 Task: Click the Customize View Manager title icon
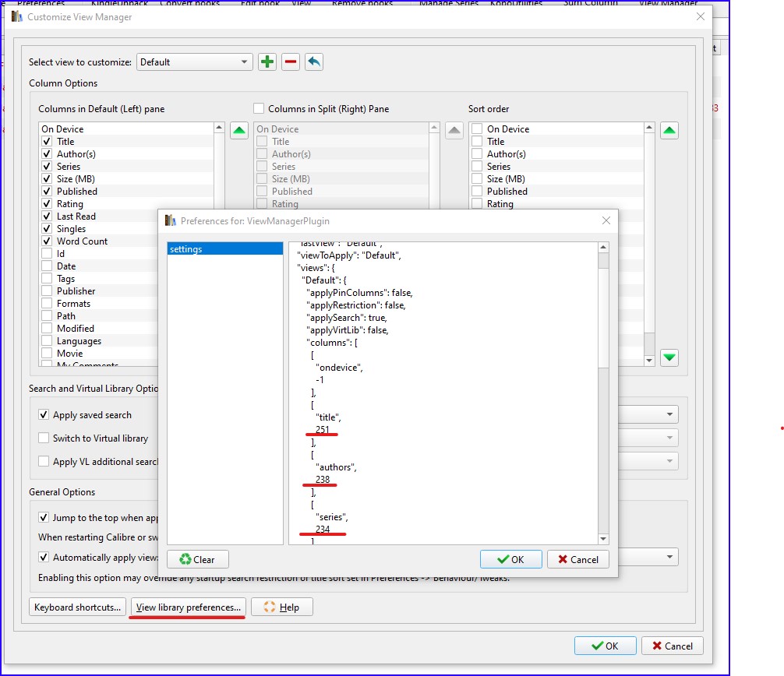click(17, 16)
